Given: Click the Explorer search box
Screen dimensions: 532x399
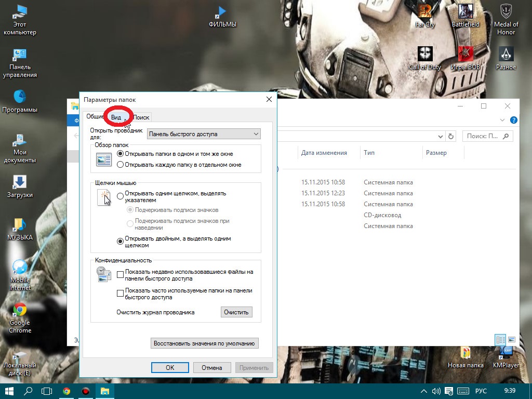Looking at the screenshot, I should [x=487, y=136].
